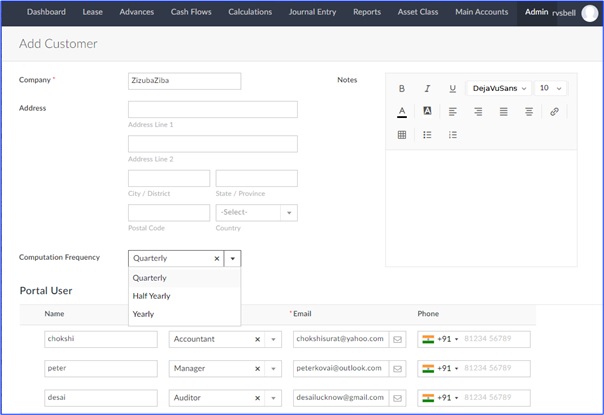
Task: Click the numbered list icon
Action: (x=452, y=135)
